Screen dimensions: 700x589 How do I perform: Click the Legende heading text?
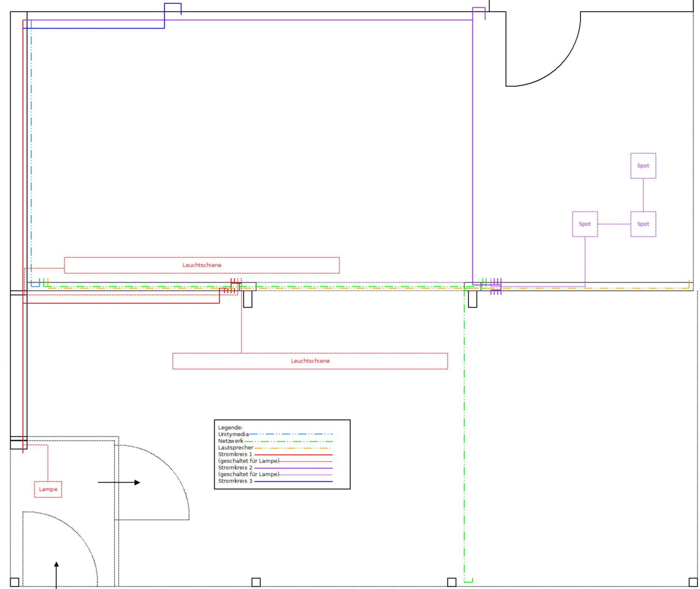tap(230, 427)
